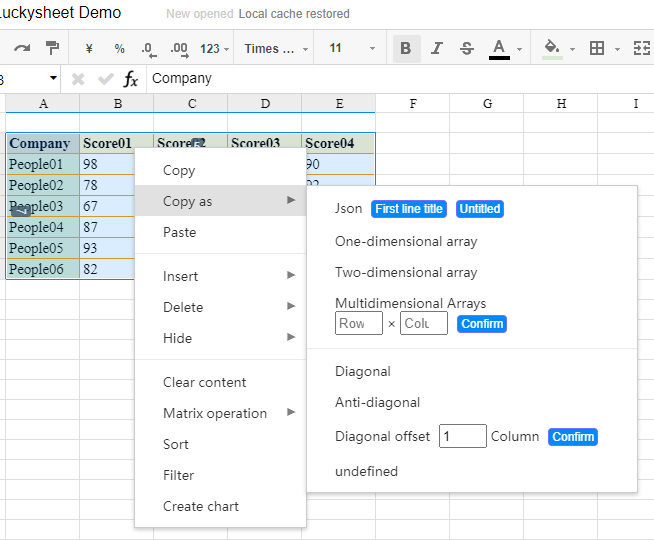The height and width of the screenshot is (540, 654).
Task: Expand the Insert submenu
Action: (220, 276)
